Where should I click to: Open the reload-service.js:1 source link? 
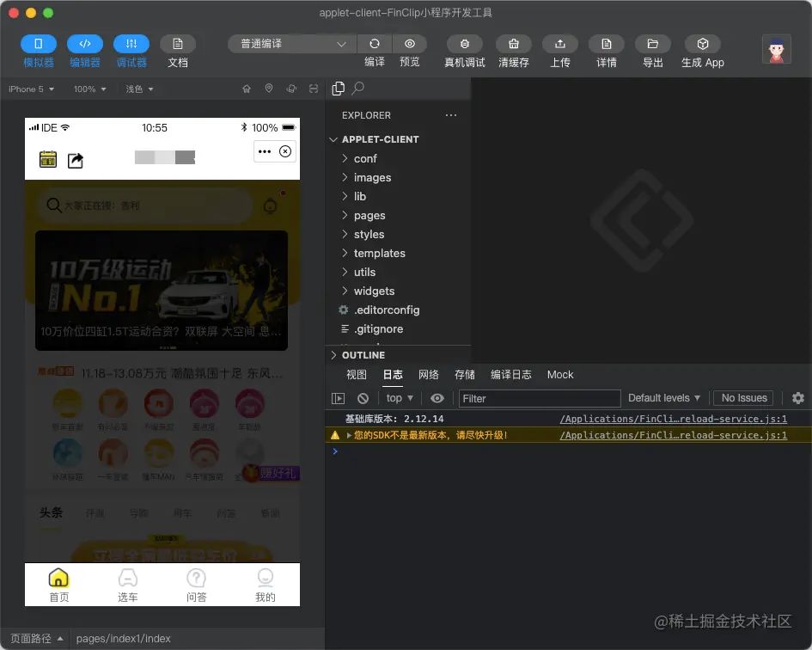pos(673,420)
